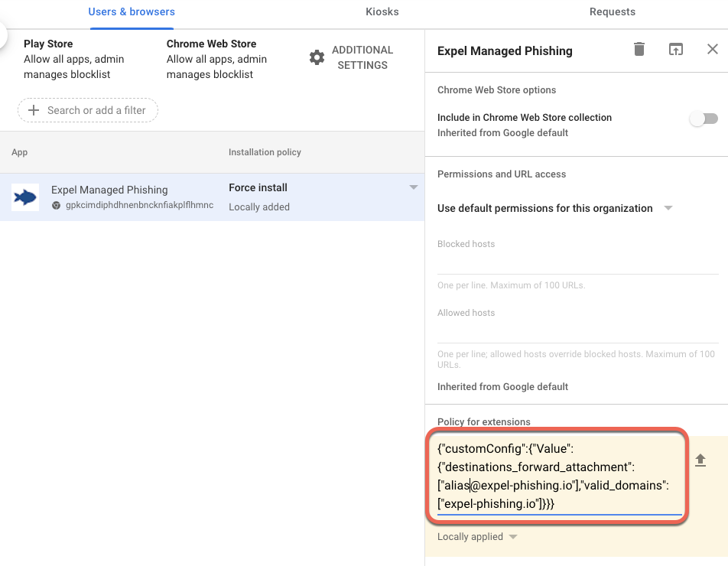Click Locally added label in app row
This screenshot has height=566, width=728.
tap(259, 207)
